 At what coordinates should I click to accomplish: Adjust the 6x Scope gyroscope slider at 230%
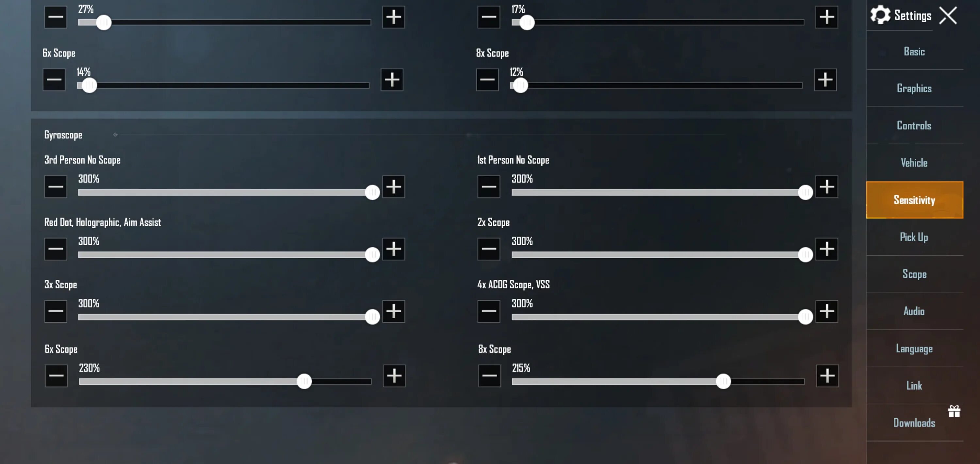click(304, 381)
